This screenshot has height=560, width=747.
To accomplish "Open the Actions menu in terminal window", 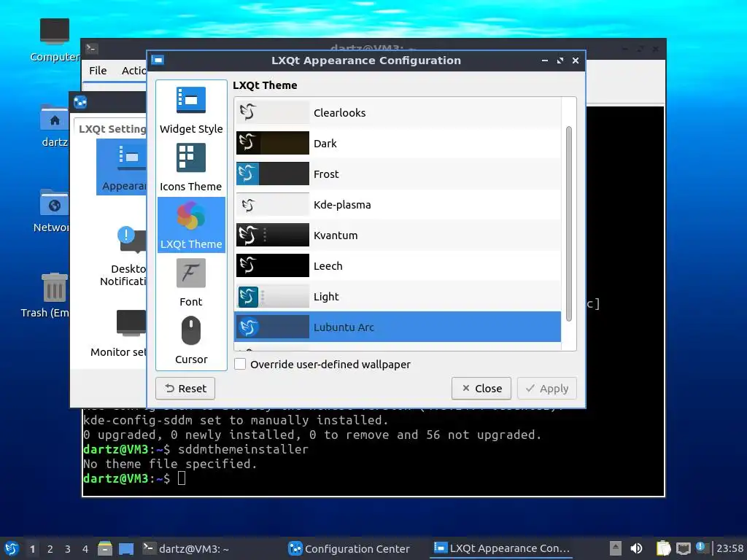I will click(x=133, y=71).
